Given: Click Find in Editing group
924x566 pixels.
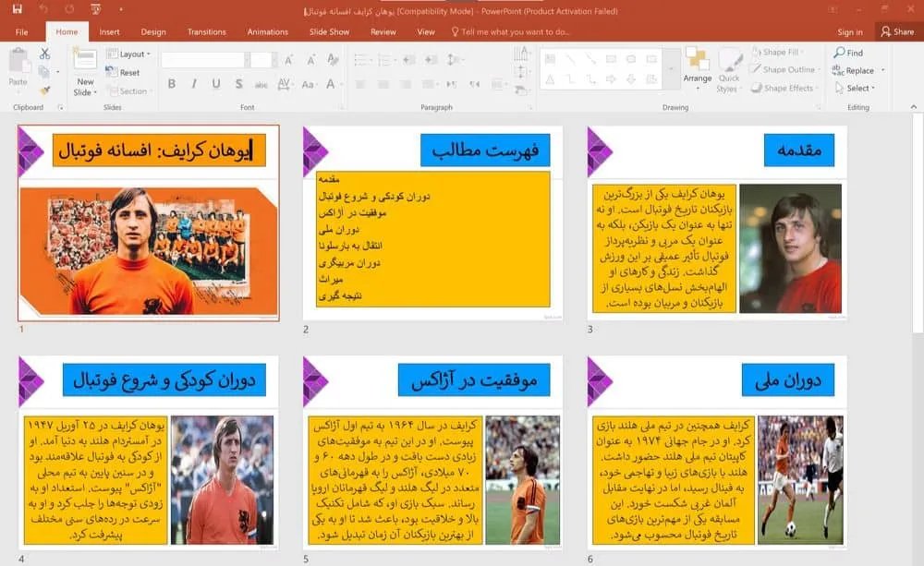Looking at the screenshot, I should 848,53.
